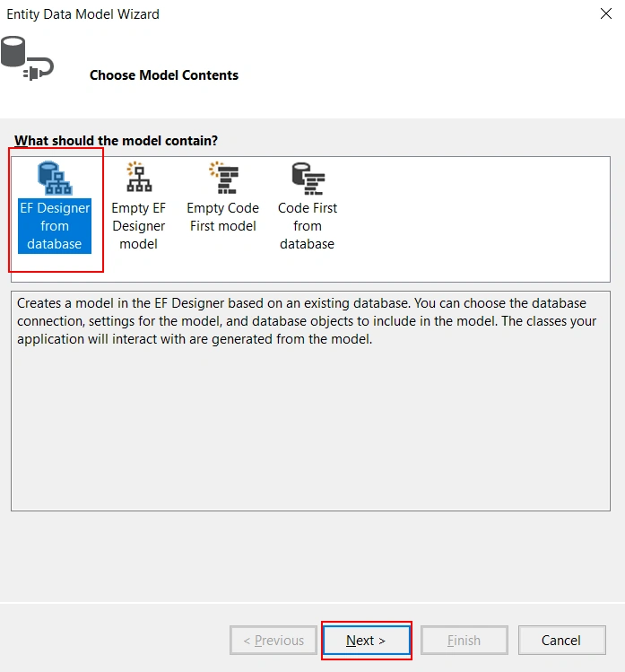Click the 'Code First from database' label
Viewport: 625px width, 672px height.
[x=308, y=226]
